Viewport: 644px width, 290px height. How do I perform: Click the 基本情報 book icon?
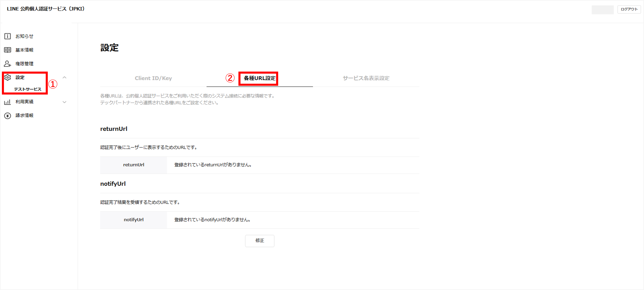point(7,50)
